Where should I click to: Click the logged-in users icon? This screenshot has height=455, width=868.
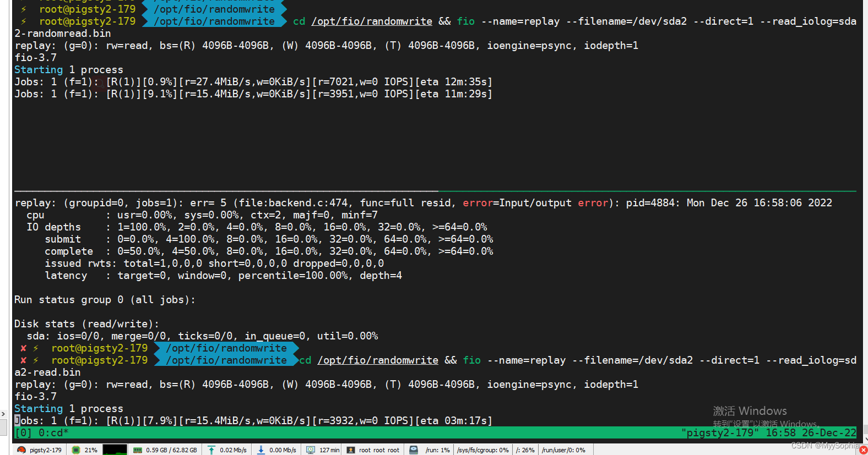[x=351, y=450]
